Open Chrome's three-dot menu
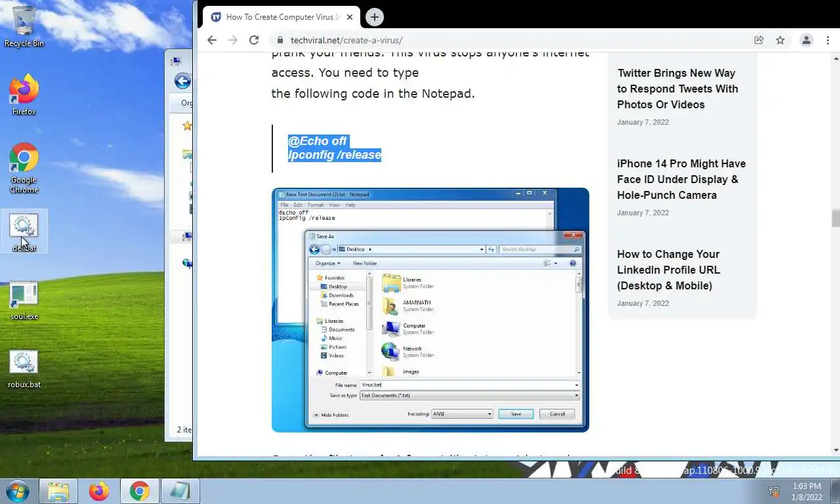The image size is (840, 504). [829, 40]
